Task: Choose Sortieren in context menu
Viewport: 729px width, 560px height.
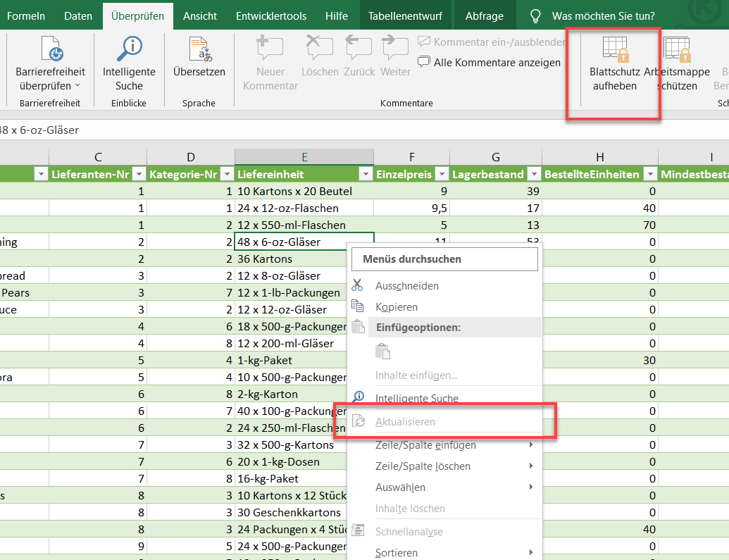Action: point(397,552)
